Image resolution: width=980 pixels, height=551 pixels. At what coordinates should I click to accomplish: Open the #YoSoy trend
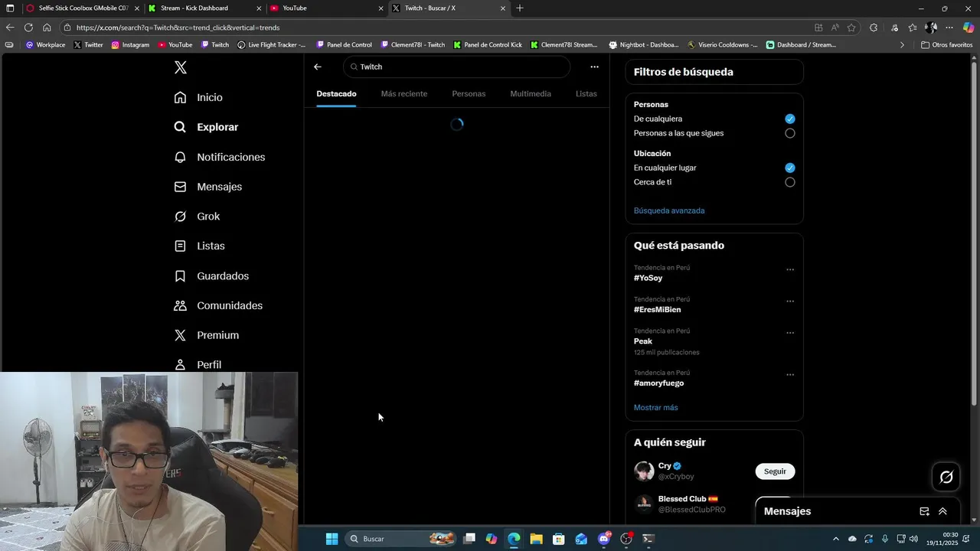tap(648, 278)
